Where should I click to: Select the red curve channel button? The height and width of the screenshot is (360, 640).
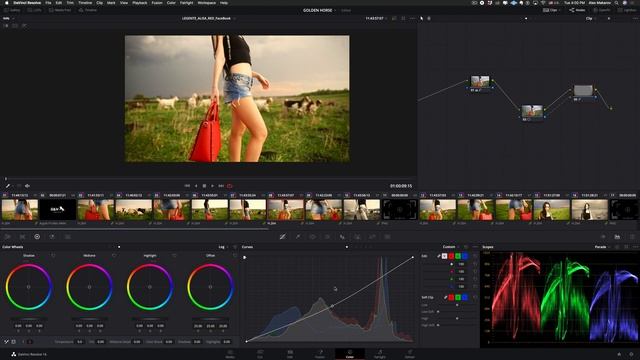(451, 256)
